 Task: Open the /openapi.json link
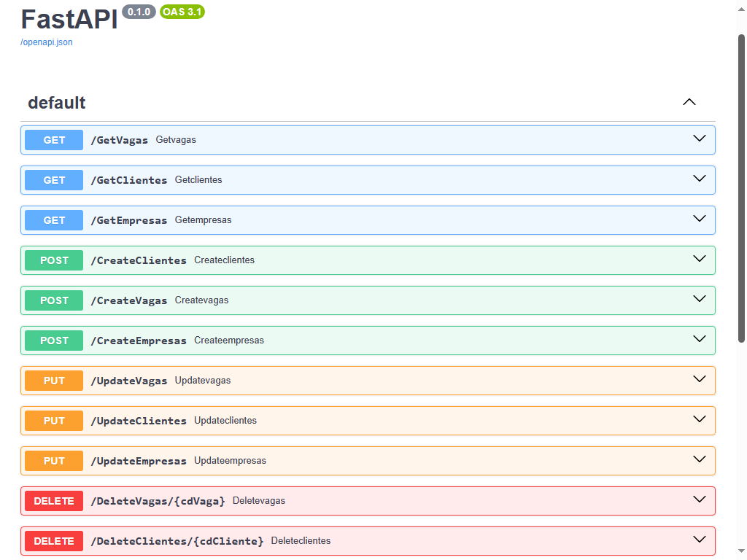(x=46, y=42)
